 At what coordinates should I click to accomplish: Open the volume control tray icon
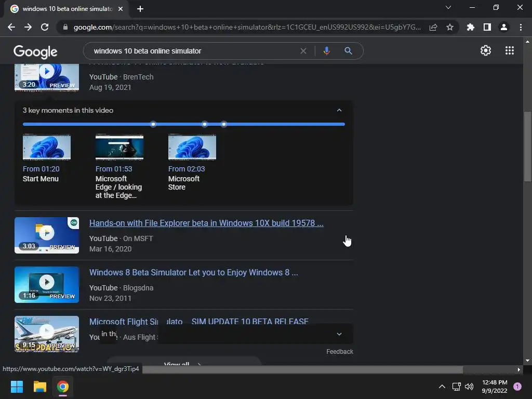(469, 387)
